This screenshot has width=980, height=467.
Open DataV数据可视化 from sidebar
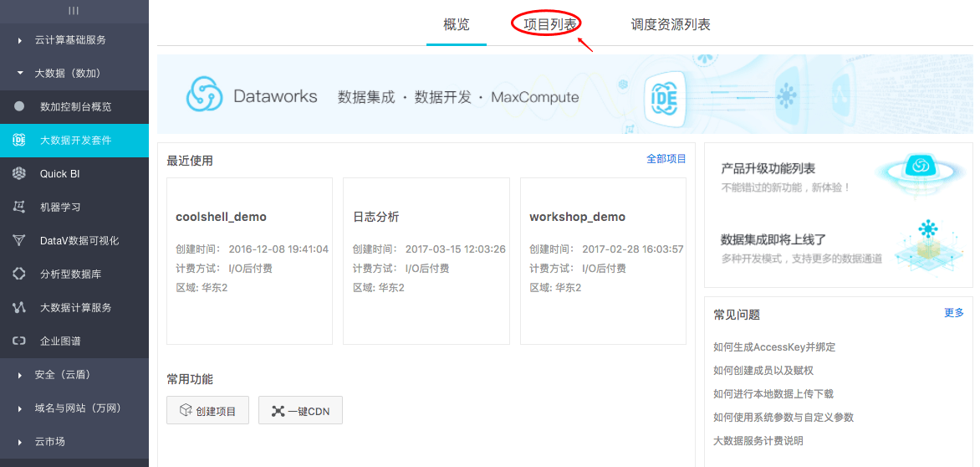click(74, 241)
